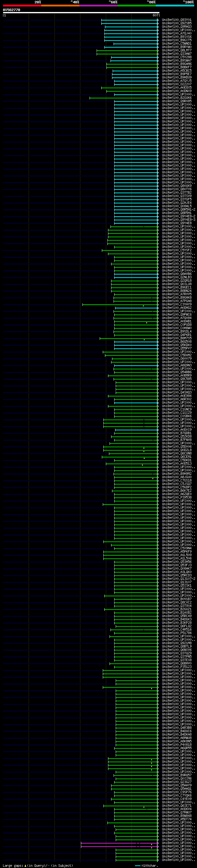Screen dimensions: 197x868
Task: Open hit UniRef100_Q80UK9
Action: point(176,186)
